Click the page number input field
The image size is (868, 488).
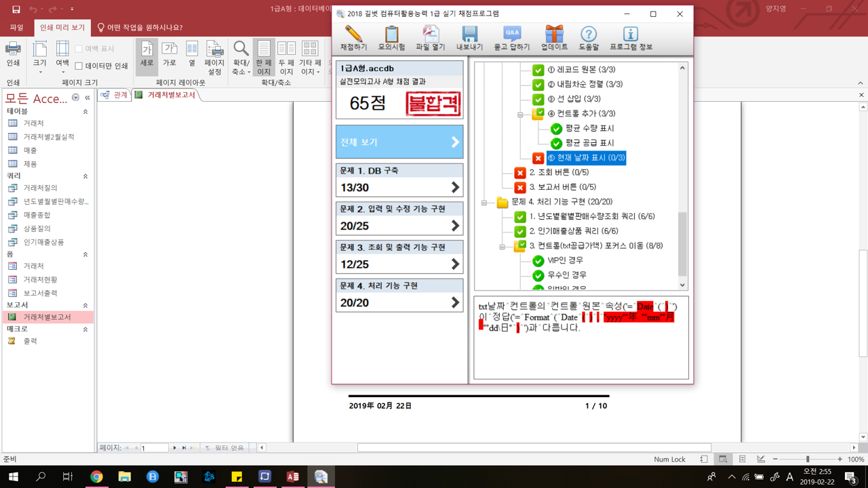point(154,448)
